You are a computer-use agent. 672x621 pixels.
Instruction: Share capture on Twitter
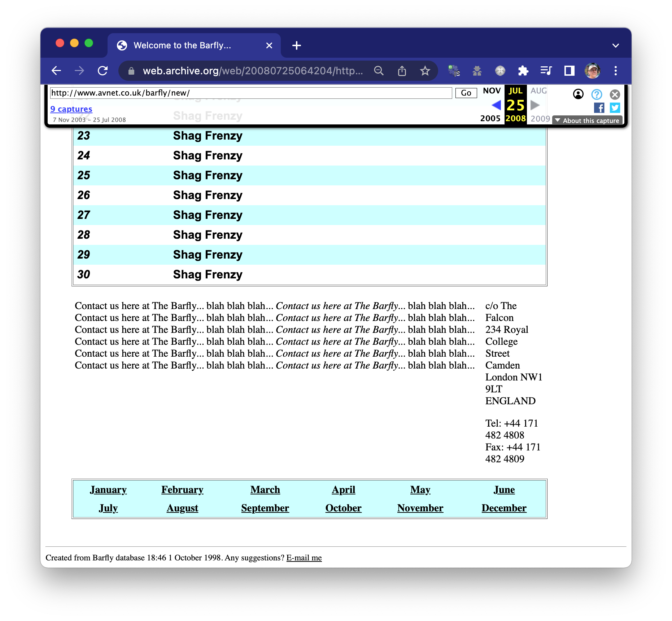[x=615, y=107]
